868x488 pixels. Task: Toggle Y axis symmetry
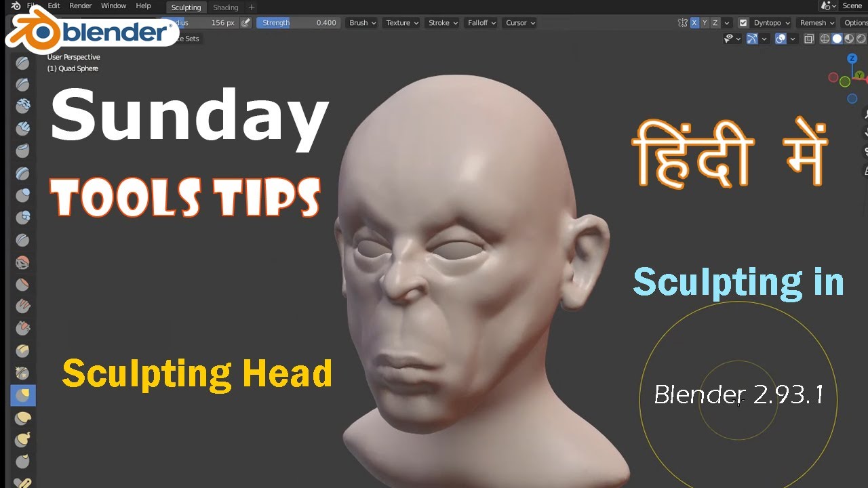705,23
